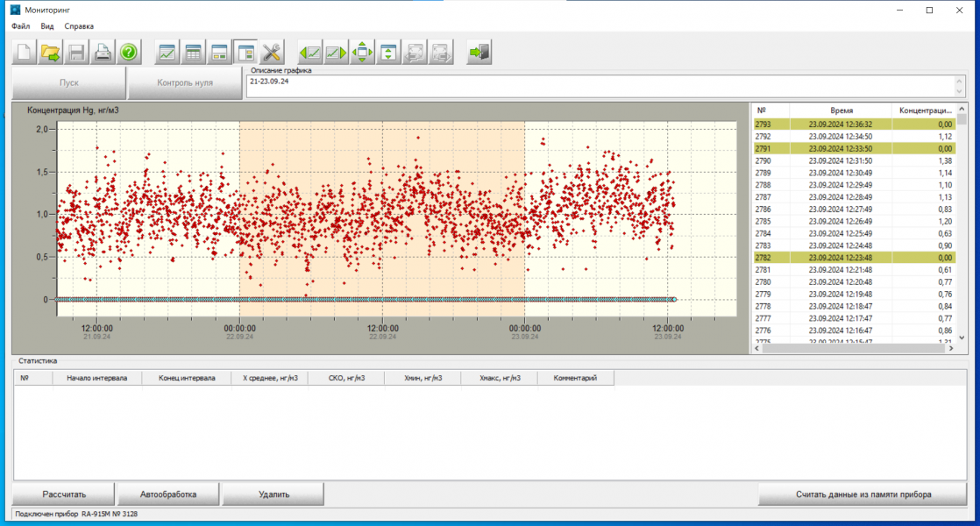Viewport: 980px width, 526px height.
Task: Open the Справка menu
Action: click(79, 26)
